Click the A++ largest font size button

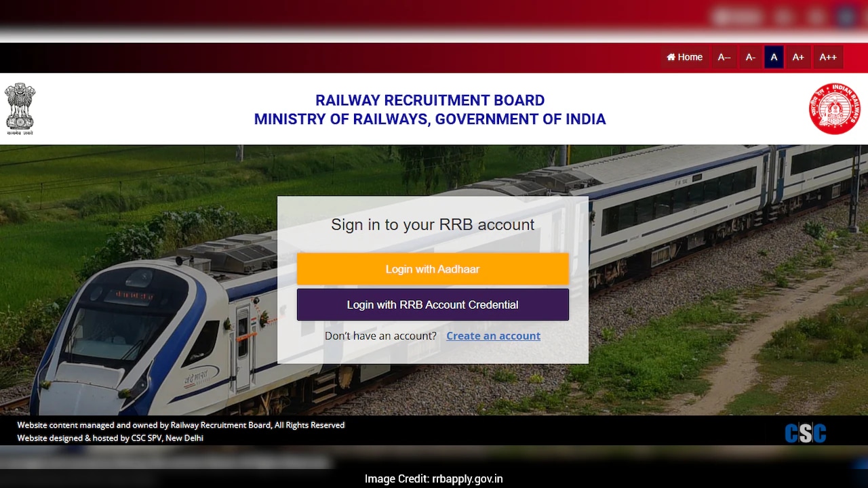[x=828, y=57]
